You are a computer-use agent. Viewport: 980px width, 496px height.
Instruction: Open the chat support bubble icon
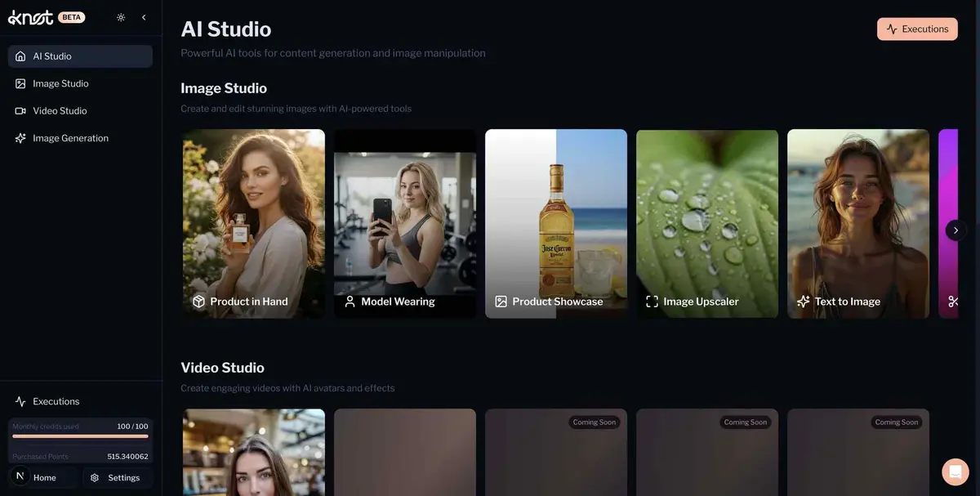pyautogui.click(x=955, y=471)
